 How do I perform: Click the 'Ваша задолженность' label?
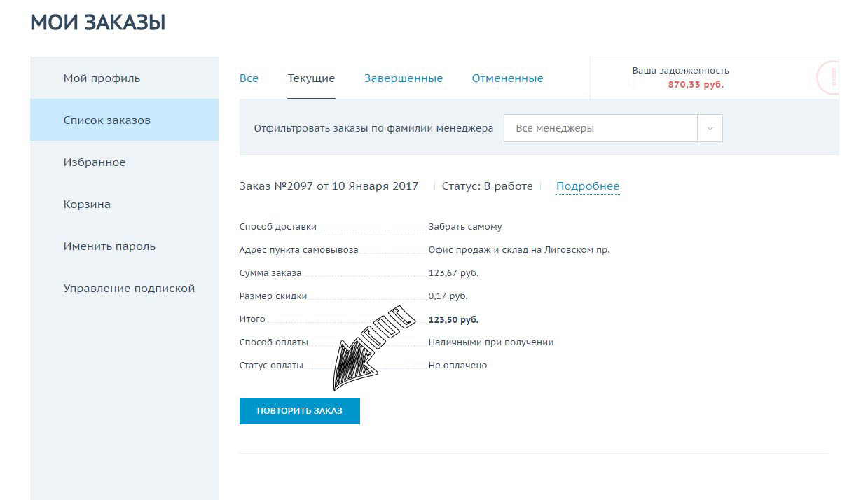(x=680, y=71)
